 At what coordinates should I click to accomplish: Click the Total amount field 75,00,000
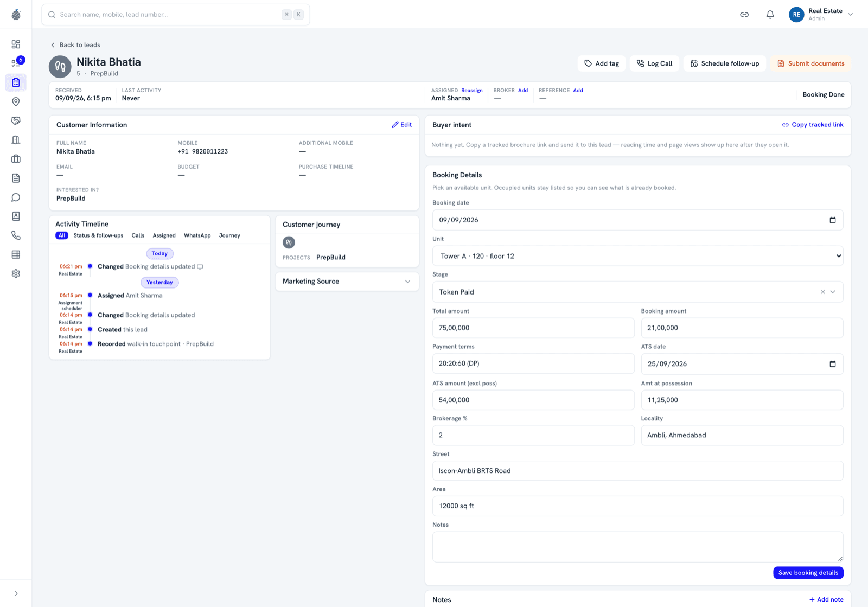533,328
